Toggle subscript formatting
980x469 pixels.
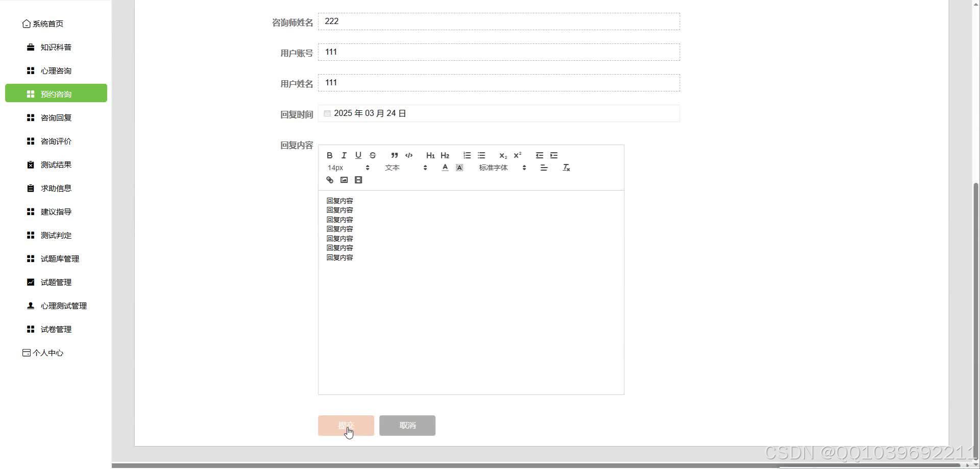tap(503, 155)
